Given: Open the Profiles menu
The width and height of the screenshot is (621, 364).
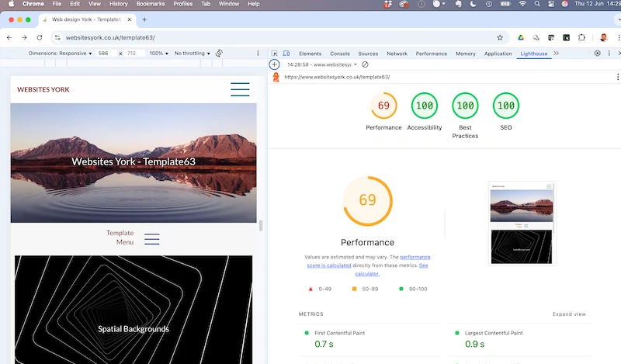Looking at the screenshot, I should coord(182,4).
